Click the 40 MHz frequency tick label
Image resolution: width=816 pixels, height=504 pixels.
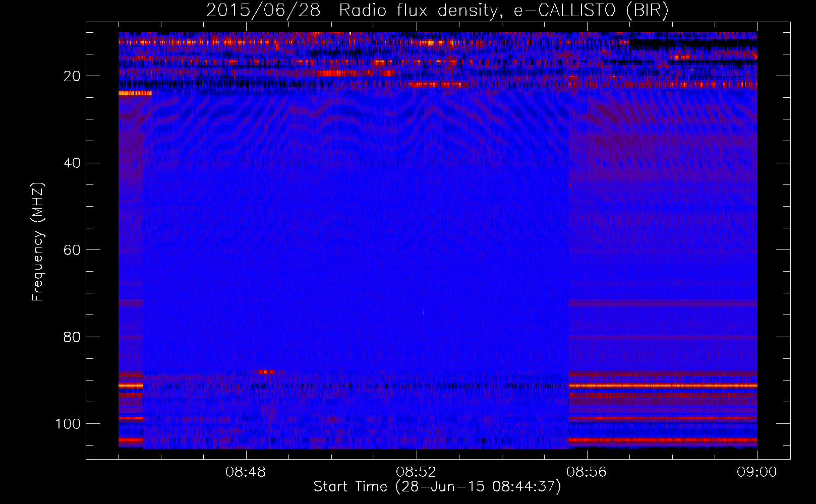coord(73,163)
